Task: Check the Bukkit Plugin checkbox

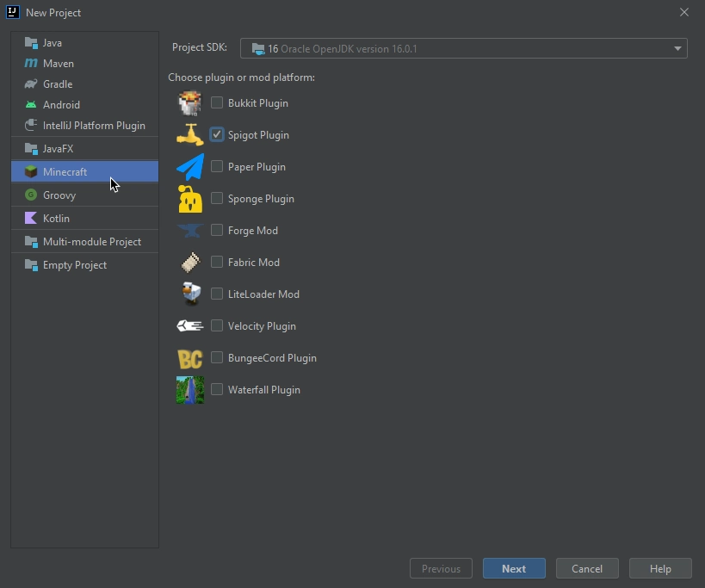Action: click(x=217, y=103)
